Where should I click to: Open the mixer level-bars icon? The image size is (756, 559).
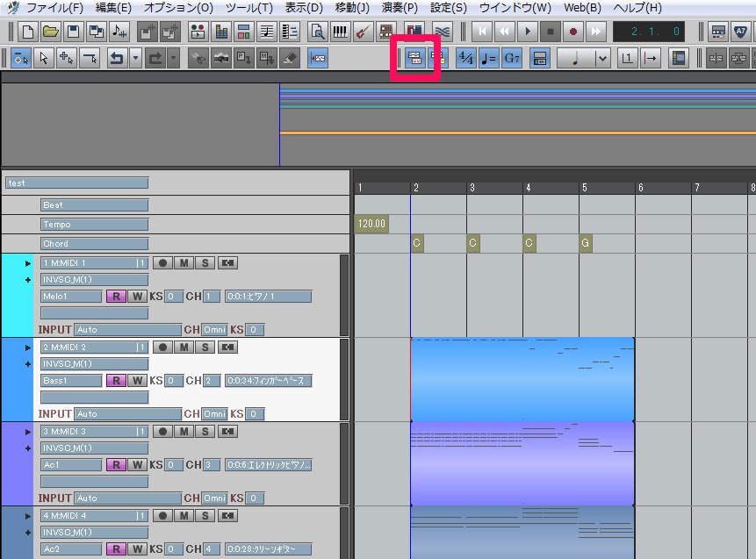click(220, 32)
